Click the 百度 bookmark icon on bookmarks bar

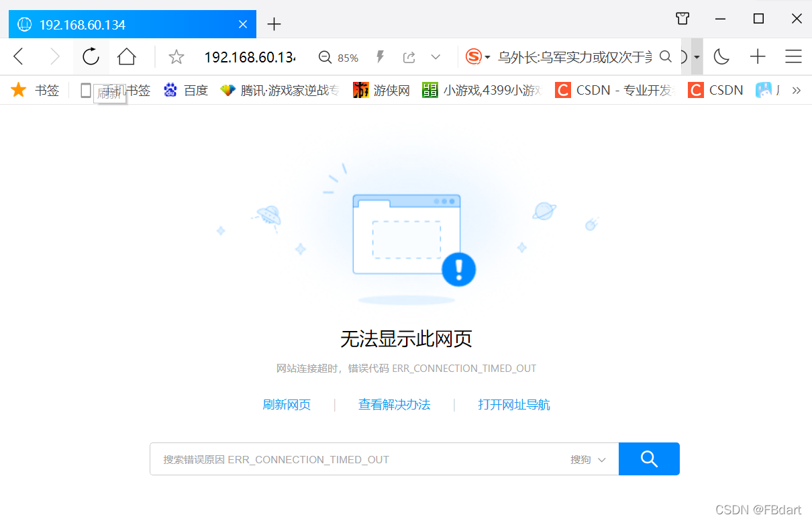[x=170, y=89]
